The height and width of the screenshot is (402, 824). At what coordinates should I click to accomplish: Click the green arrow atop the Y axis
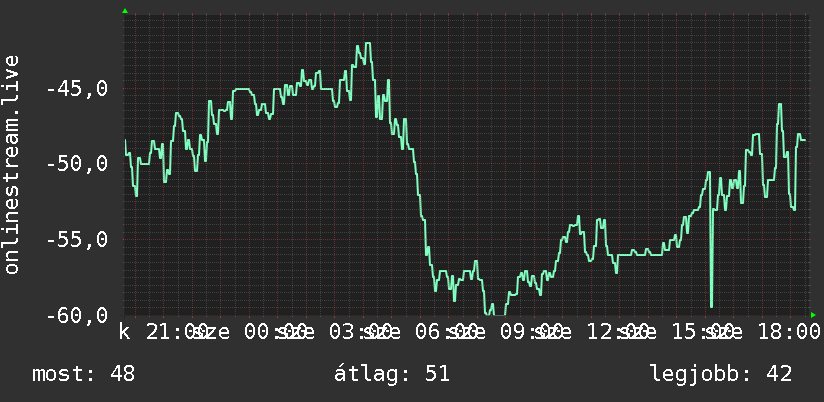(125, 11)
